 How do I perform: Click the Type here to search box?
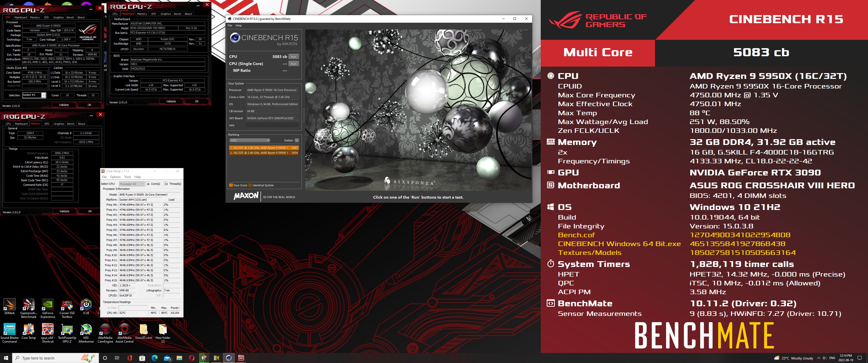coord(56,358)
